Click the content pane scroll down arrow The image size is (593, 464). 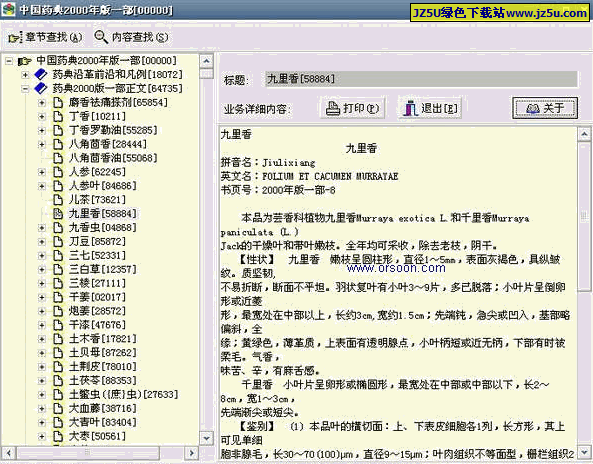click(x=584, y=452)
